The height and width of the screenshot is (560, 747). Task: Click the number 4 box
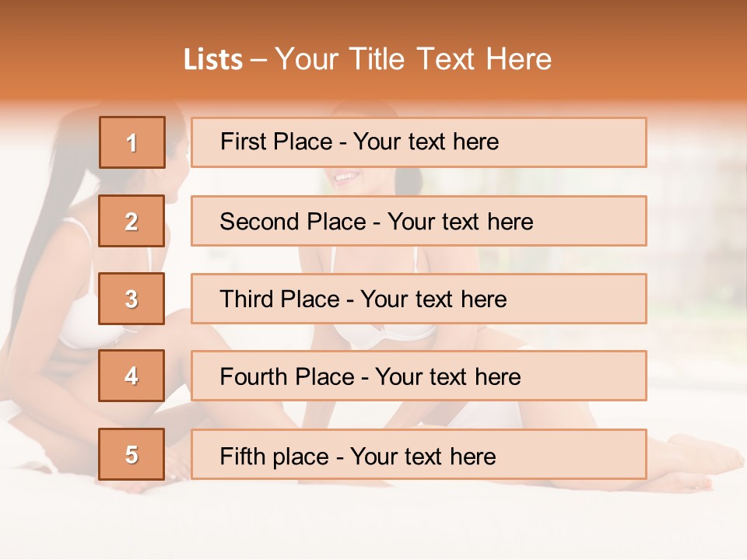132,376
